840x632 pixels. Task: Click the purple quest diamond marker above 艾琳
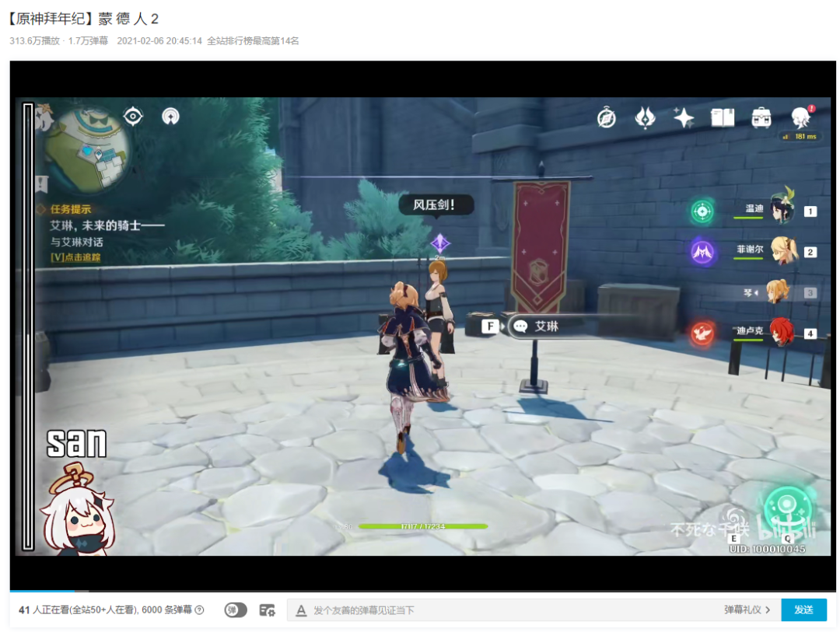440,243
